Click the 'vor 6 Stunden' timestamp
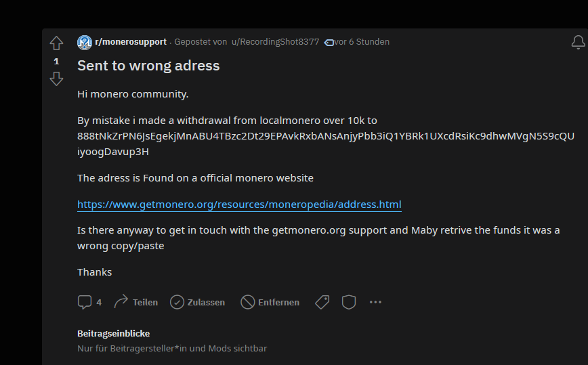 pyautogui.click(x=362, y=42)
